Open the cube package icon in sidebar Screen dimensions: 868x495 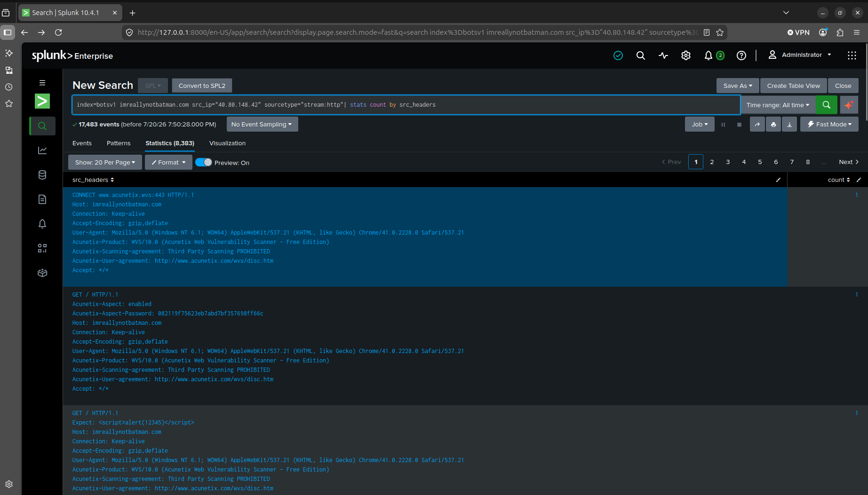click(x=42, y=273)
